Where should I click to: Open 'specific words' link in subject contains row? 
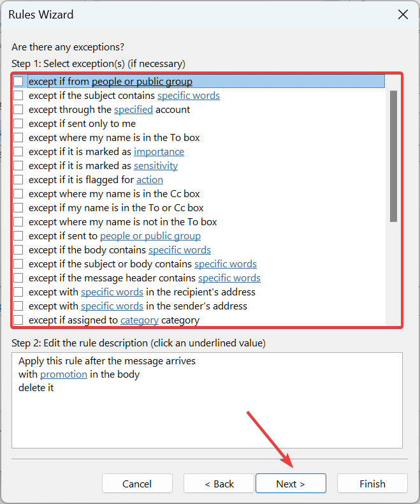coord(189,96)
